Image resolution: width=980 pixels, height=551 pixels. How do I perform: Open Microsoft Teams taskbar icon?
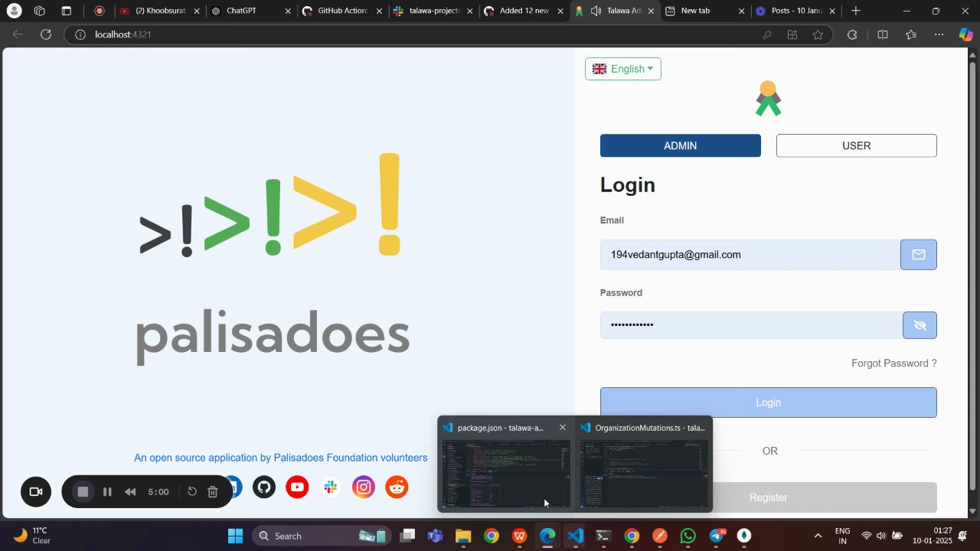click(435, 536)
